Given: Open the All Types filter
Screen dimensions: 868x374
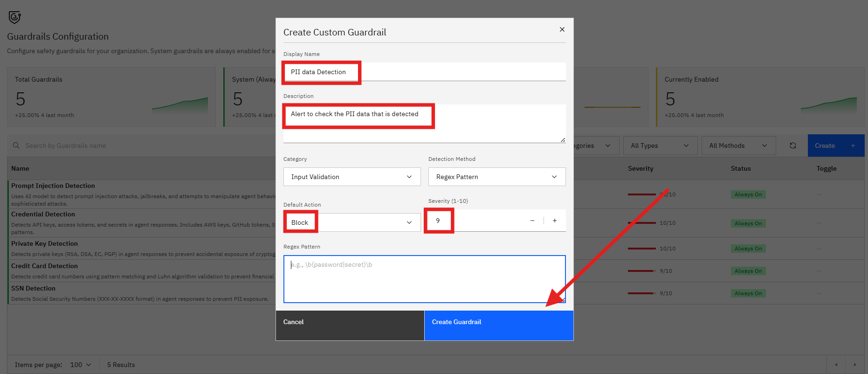Looking at the screenshot, I should 660,145.
